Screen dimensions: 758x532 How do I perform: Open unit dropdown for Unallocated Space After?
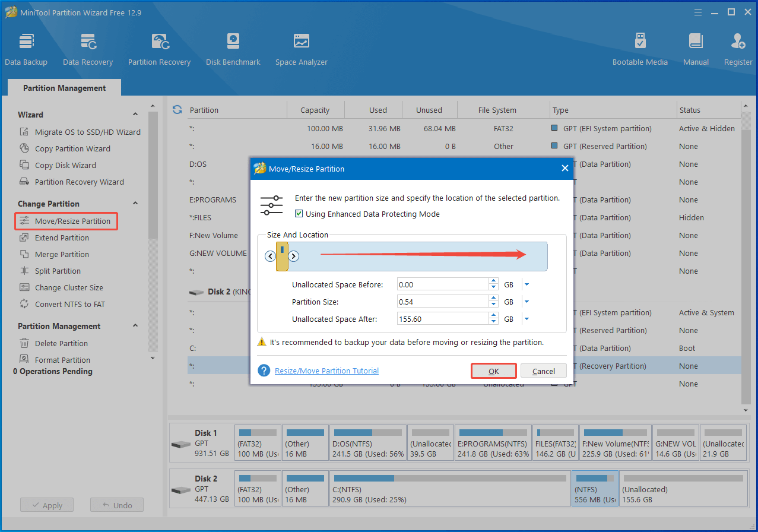527,319
